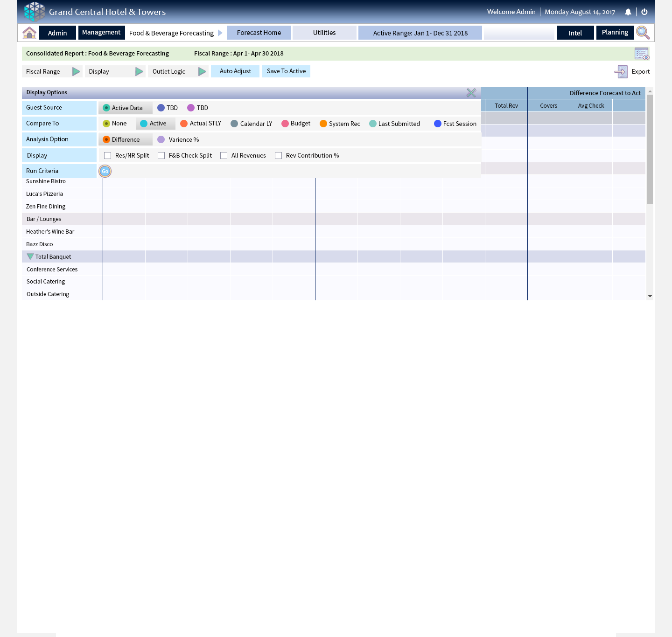Expand the Fiscal Range dropdown arrow

tap(76, 71)
